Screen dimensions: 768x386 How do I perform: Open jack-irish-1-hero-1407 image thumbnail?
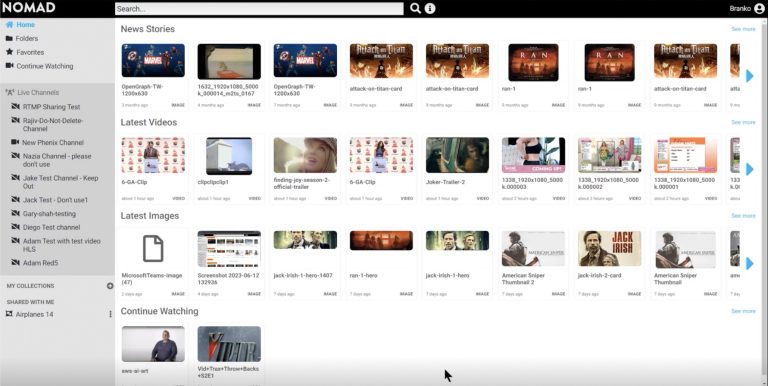(305, 240)
